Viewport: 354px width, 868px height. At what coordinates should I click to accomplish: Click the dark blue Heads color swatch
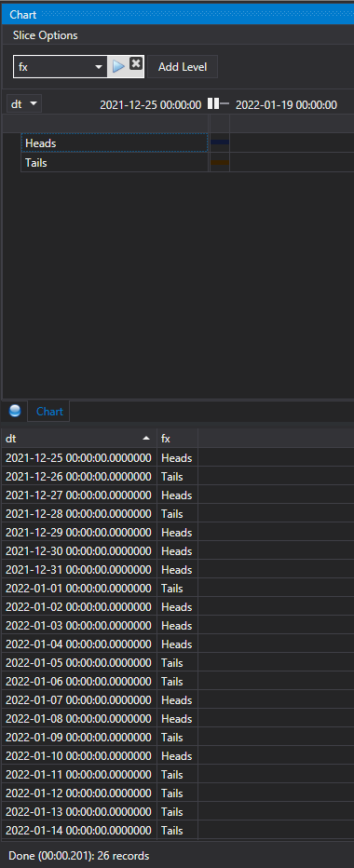(219, 142)
